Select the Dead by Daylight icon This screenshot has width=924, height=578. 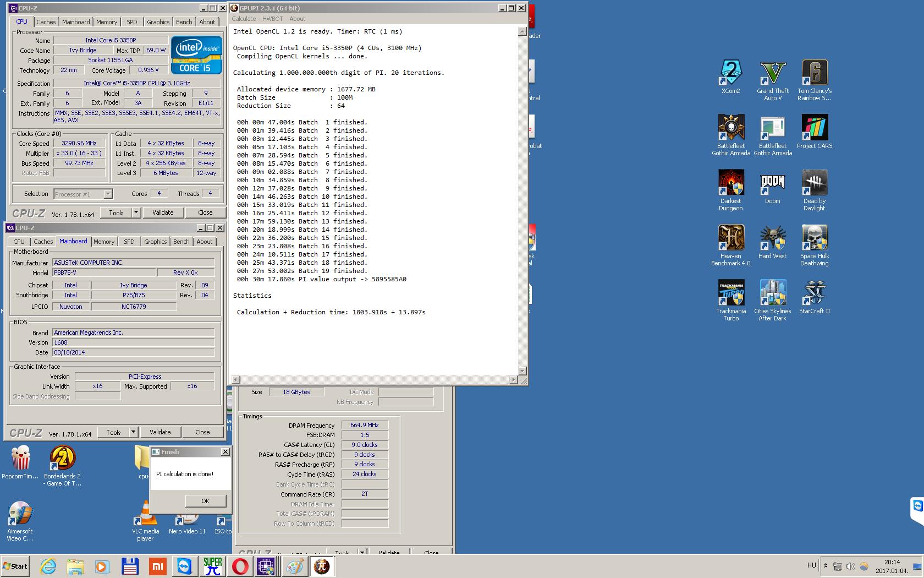click(815, 190)
